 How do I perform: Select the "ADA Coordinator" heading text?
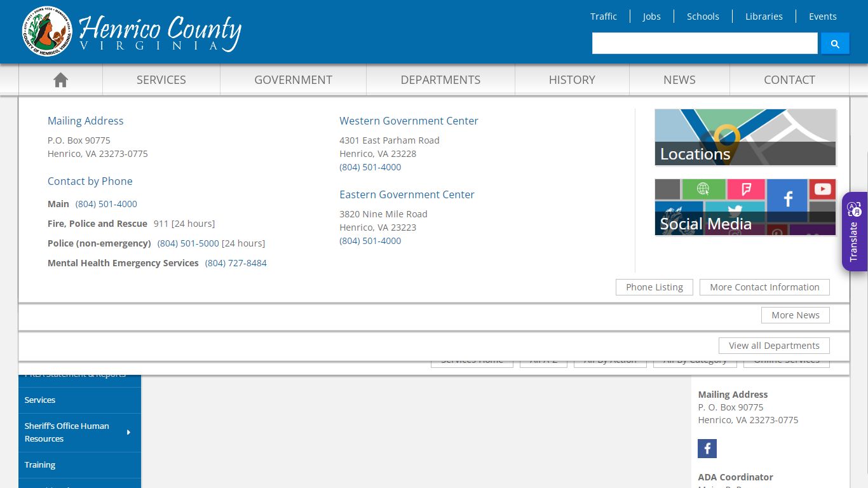[x=735, y=477]
